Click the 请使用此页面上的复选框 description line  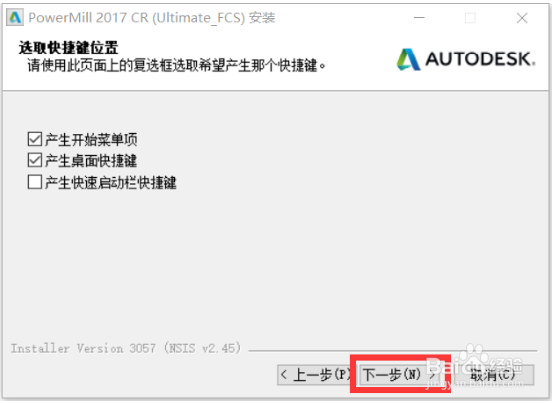pos(177,65)
